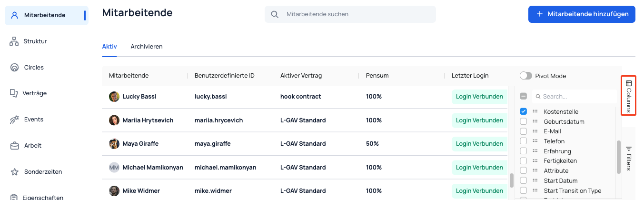This screenshot has height=200, width=644.
Task: Click the Verträge document icon
Action: pos(14,93)
